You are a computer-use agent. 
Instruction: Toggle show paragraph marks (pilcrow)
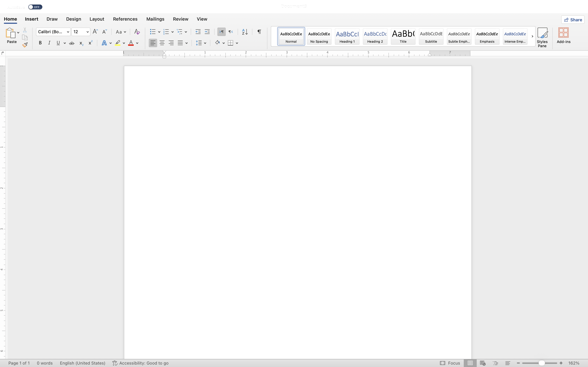pyautogui.click(x=259, y=32)
